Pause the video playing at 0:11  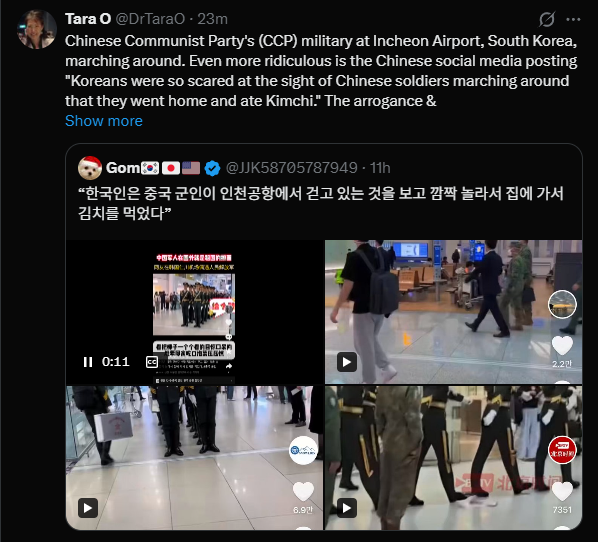[88, 362]
